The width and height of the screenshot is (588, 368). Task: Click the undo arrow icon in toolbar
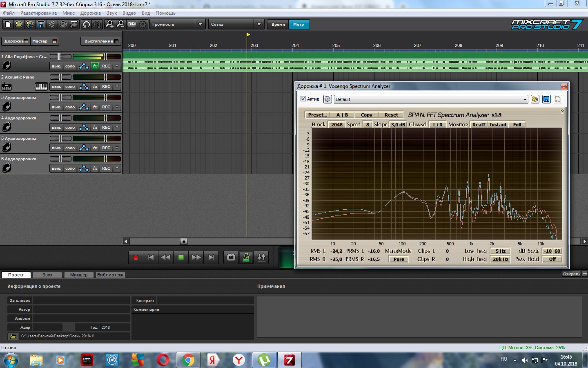point(86,25)
